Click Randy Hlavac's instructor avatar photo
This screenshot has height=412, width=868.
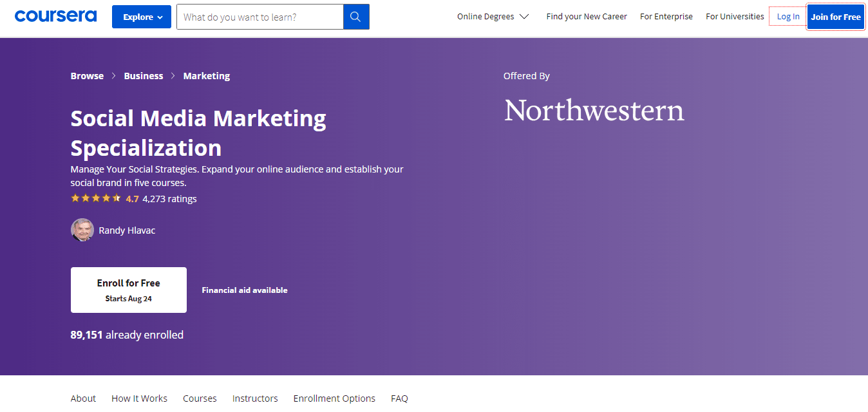[x=82, y=230]
